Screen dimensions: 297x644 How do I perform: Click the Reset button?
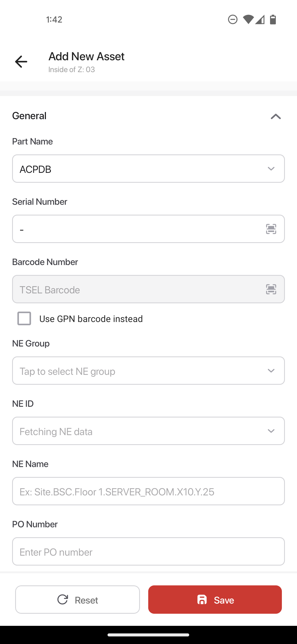[78, 599]
